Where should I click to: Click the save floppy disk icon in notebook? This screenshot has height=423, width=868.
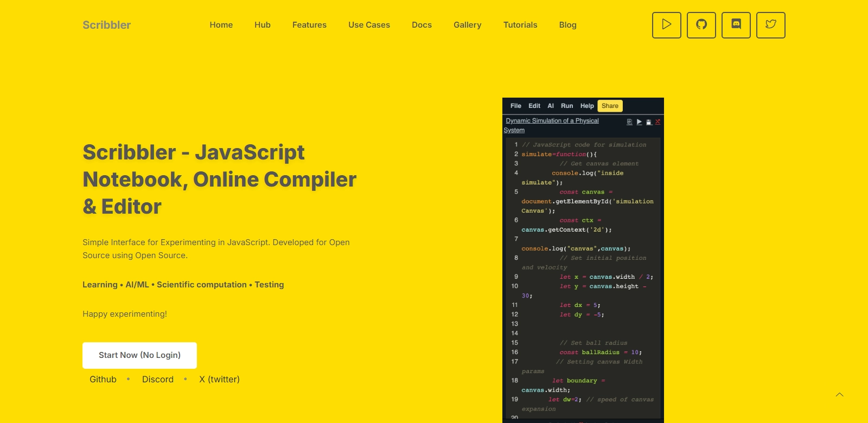[648, 122]
